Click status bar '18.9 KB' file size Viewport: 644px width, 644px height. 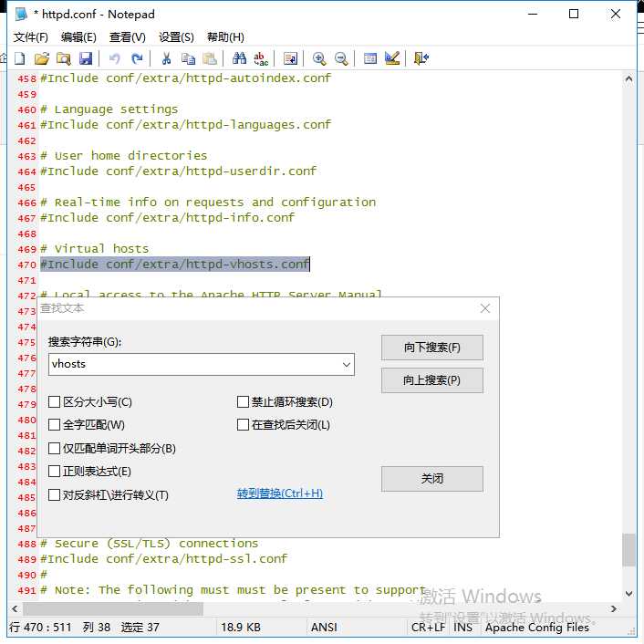(241, 628)
